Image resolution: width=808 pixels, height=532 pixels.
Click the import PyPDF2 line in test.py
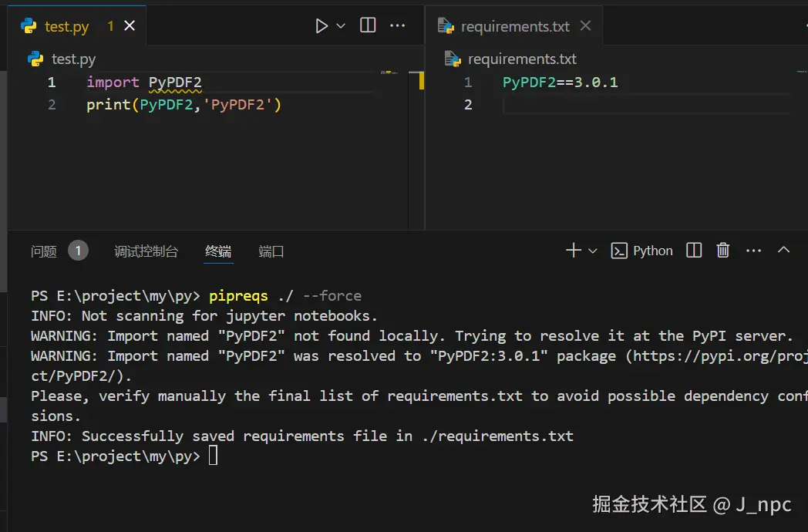(x=143, y=82)
